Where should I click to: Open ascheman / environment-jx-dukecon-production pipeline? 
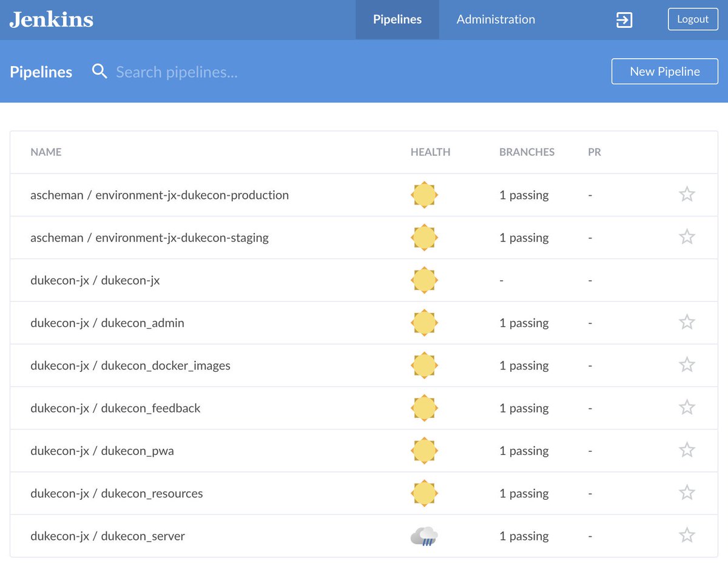tap(160, 195)
